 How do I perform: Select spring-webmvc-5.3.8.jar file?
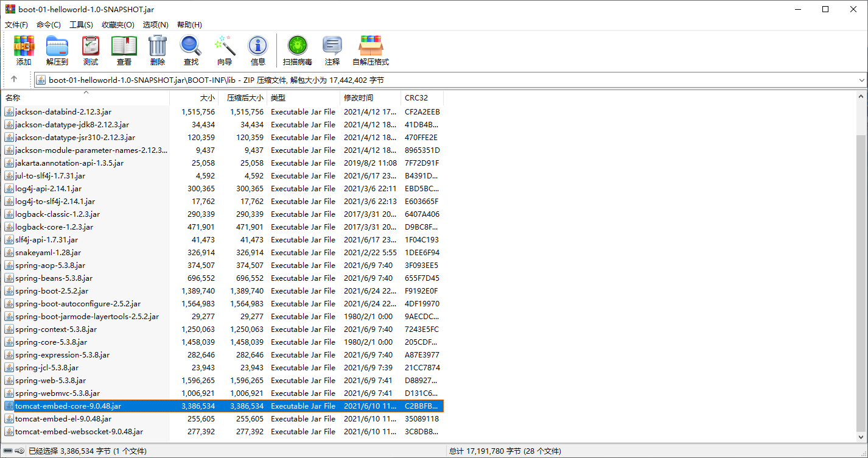point(57,393)
